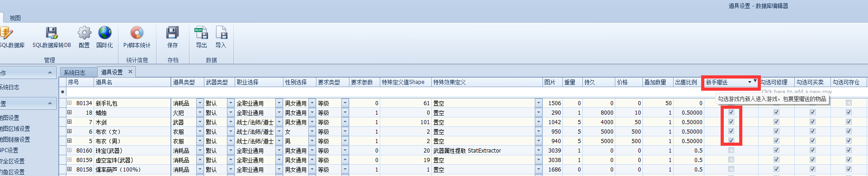The height and width of the screenshot is (176, 868).
Task: Click the 图片 value 1506 cell
Action: tap(552, 103)
